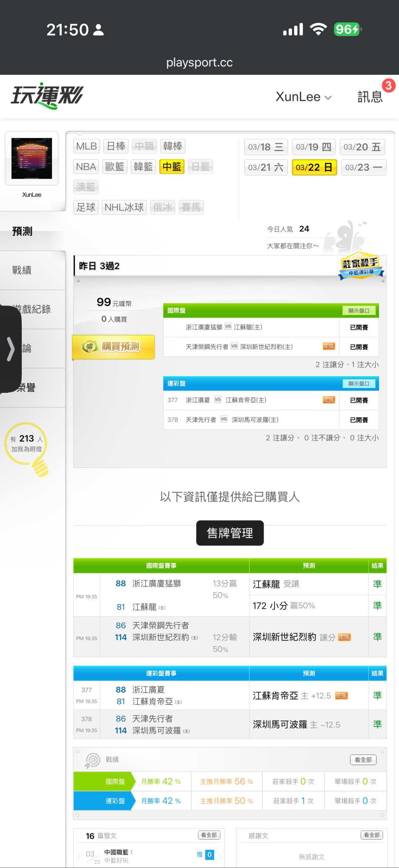Go to the next post arrow
The height and width of the screenshot is (868, 399).
click(219, 856)
